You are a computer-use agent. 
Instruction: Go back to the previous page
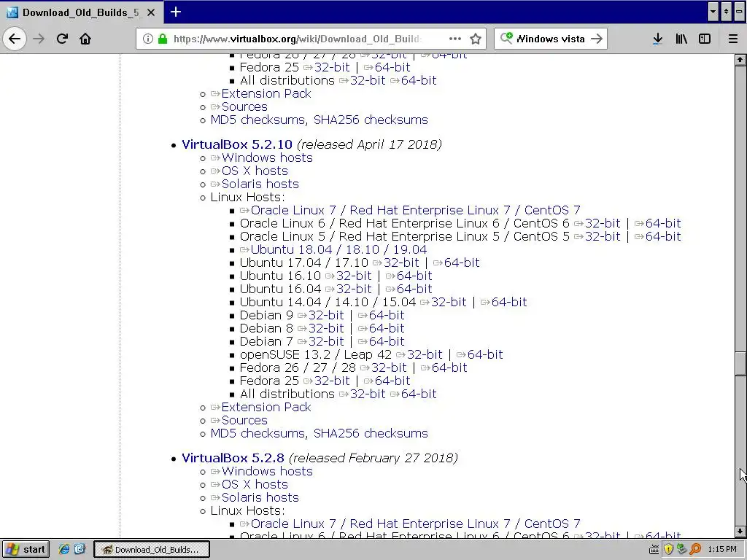click(15, 39)
